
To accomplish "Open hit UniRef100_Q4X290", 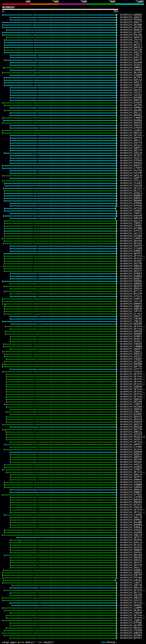I will coord(131,27).
